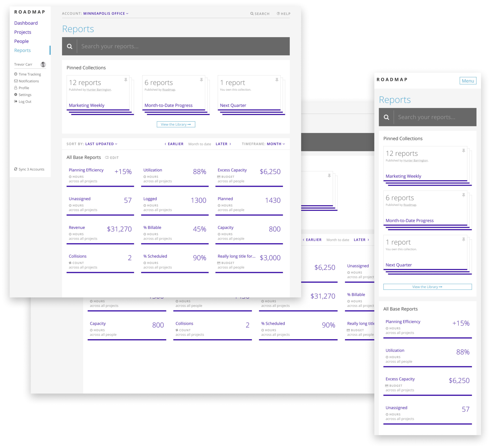Click Trevor Carr's avatar picture
The image size is (491, 448).
(x=43, y=64)
